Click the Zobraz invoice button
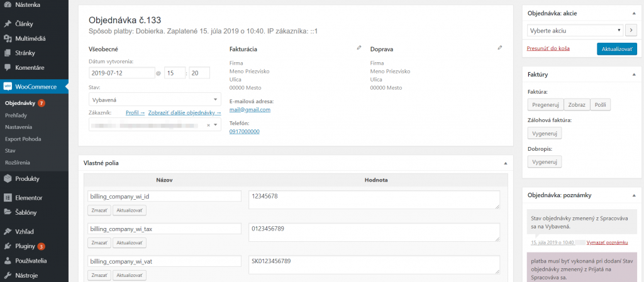This screenshot has width=644, height=282. click(577, 104)
